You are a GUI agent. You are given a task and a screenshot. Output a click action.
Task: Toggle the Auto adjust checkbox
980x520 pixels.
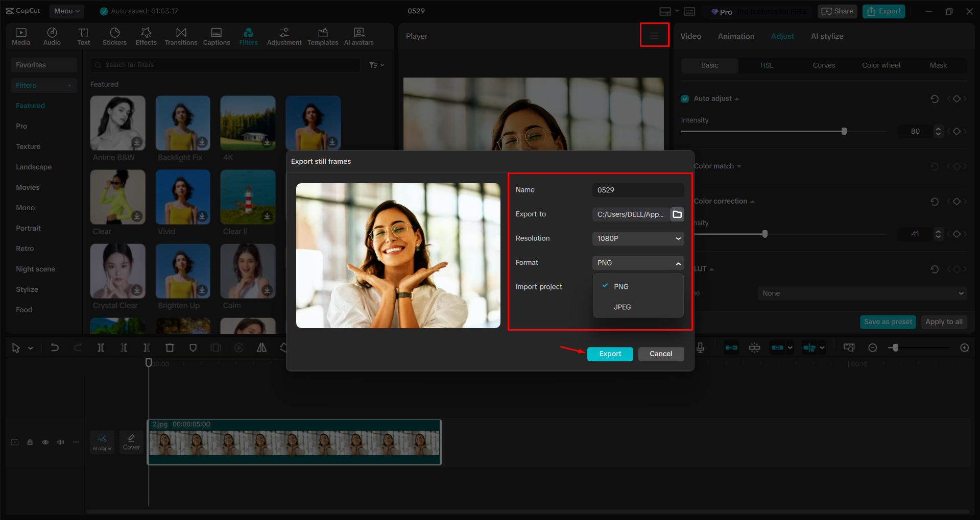tap(684, 98)
